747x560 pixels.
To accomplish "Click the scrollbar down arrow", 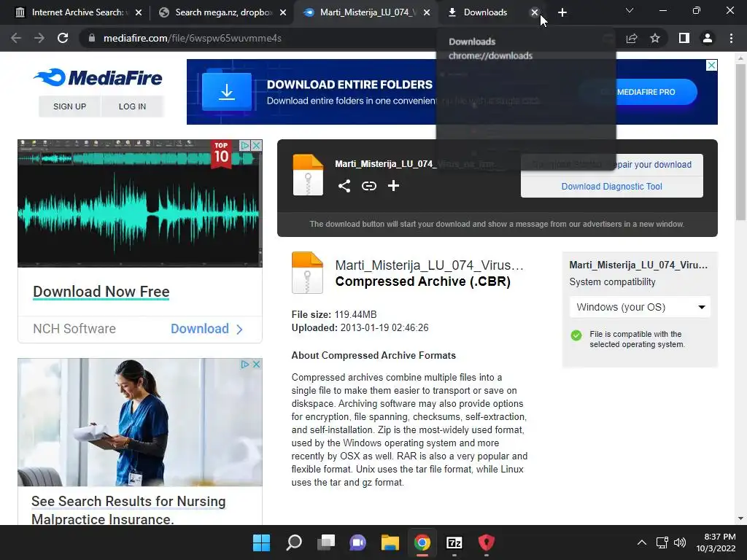I will (x=740, y=518).
